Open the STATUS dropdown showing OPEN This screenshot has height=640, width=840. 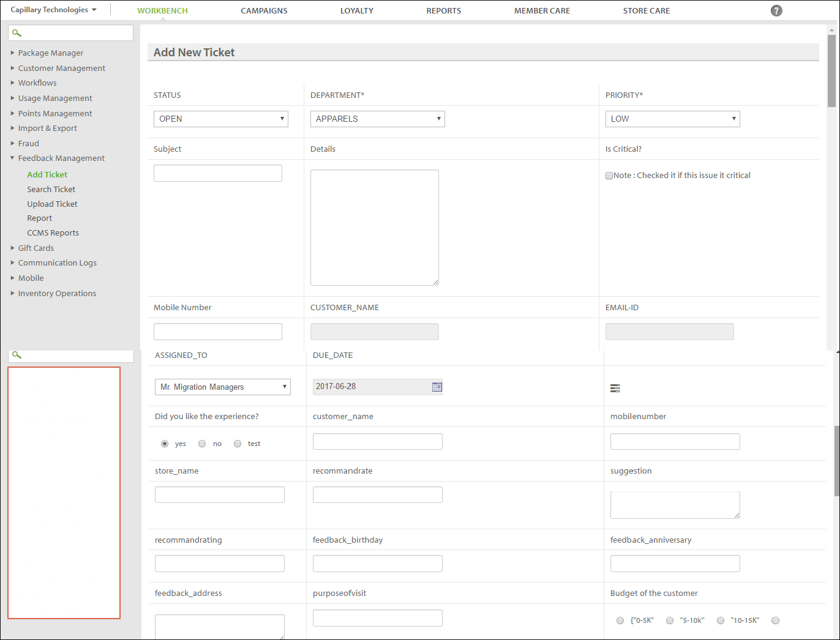[x=221, y=119]
